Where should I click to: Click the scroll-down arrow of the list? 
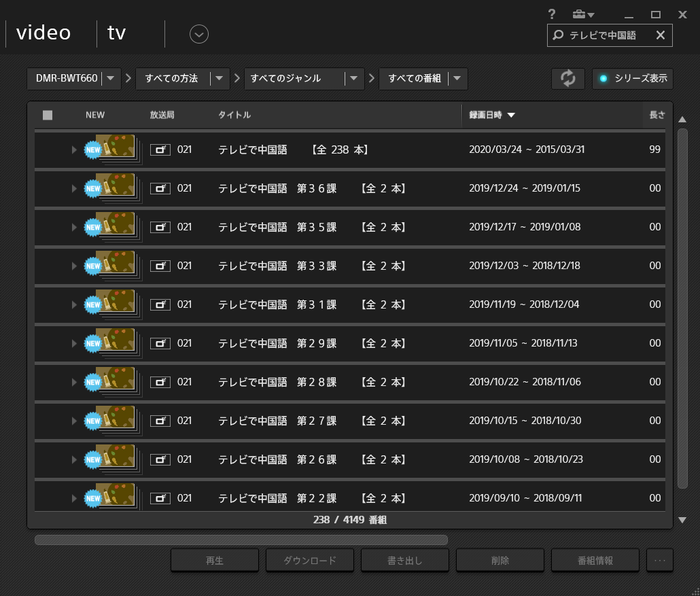[x=682, y=521]
